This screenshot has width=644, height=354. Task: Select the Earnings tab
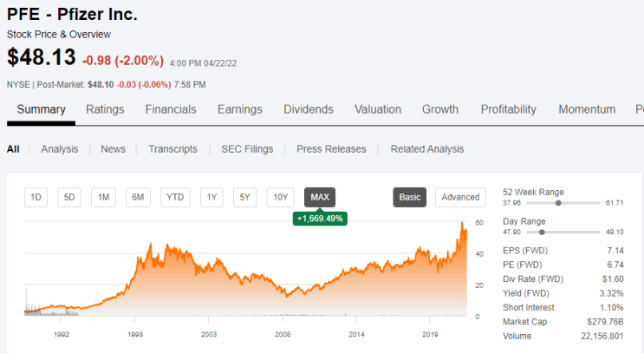pos(240,109)
